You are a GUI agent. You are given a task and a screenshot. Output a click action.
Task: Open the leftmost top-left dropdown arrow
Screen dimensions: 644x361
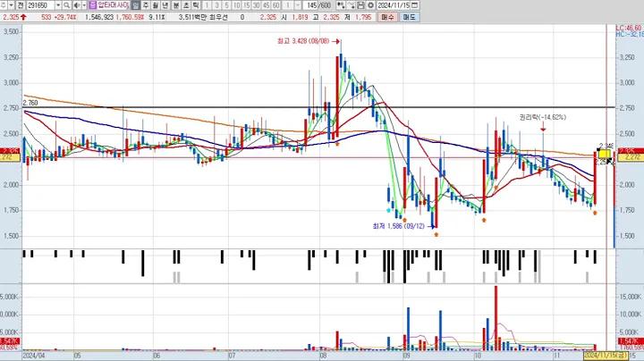(x=11, y=5)
